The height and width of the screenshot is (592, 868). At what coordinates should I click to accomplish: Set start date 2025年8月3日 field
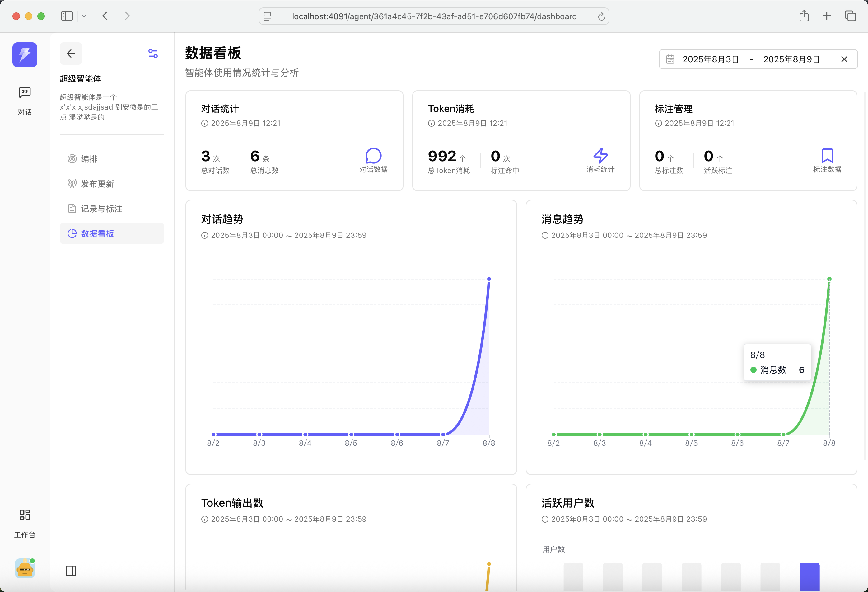coord(711,59)
